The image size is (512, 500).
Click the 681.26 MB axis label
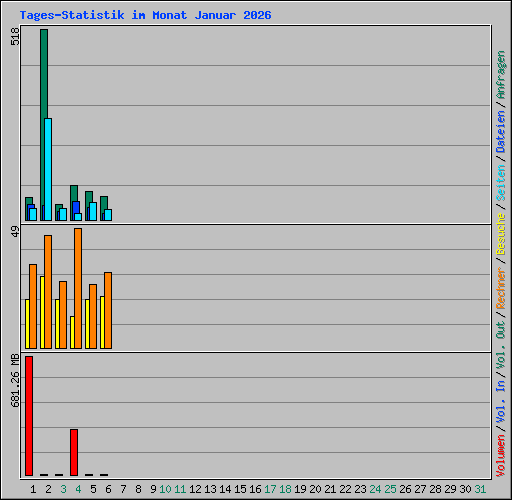pyautogui.click(x=15, y=380)
